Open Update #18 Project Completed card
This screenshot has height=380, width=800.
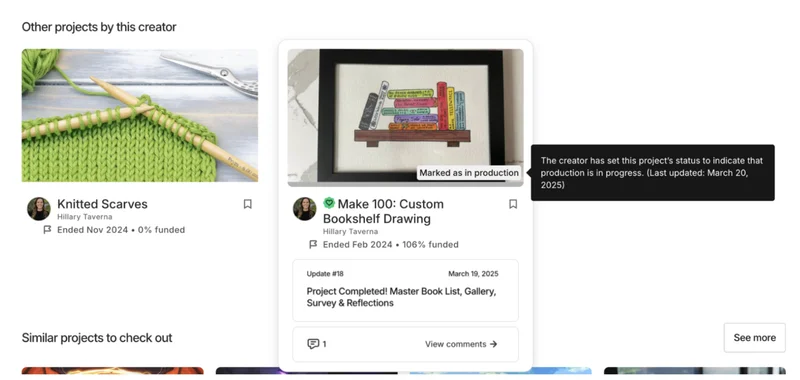[x=406, y=290]
